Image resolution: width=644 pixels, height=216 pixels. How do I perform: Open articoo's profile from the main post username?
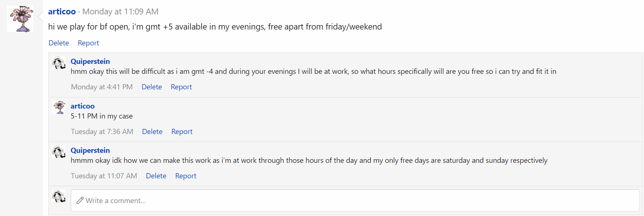click(x=62, y=11)
